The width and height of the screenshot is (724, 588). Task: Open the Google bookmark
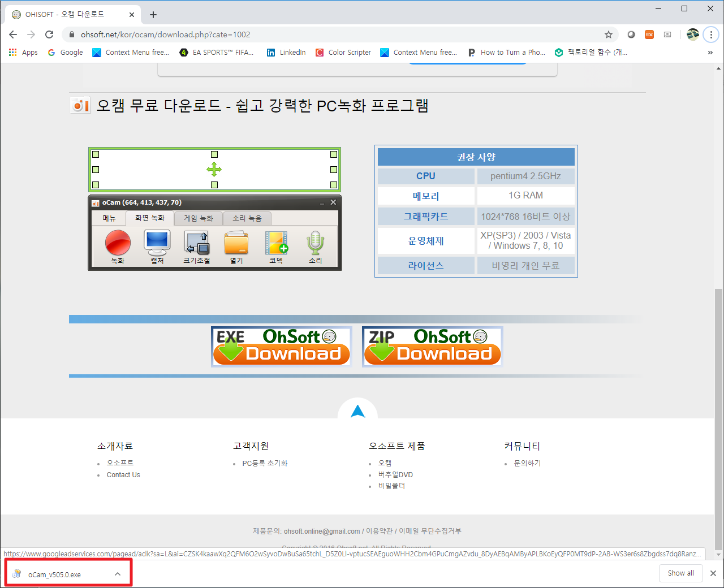coord(65,52)
